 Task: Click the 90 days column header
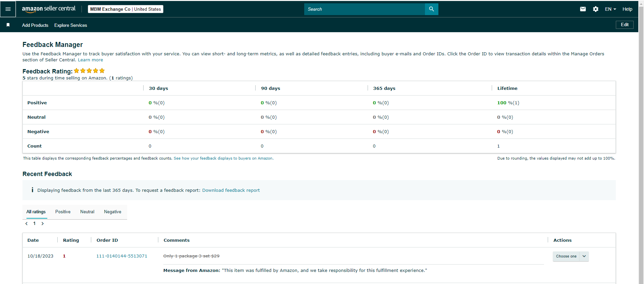270,88
